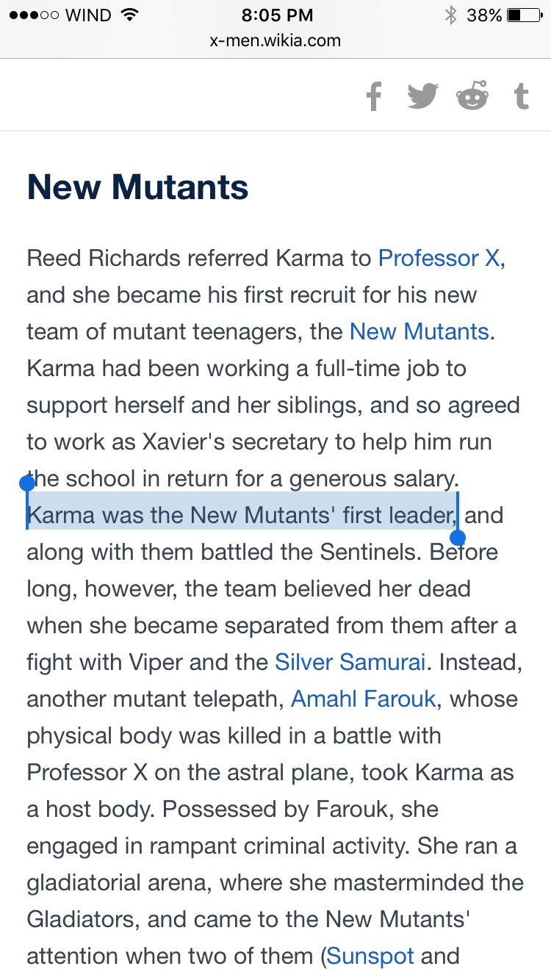This screenshot has width=551, height=980.
Task: Follow the Sunspot link
Action: 370,956
